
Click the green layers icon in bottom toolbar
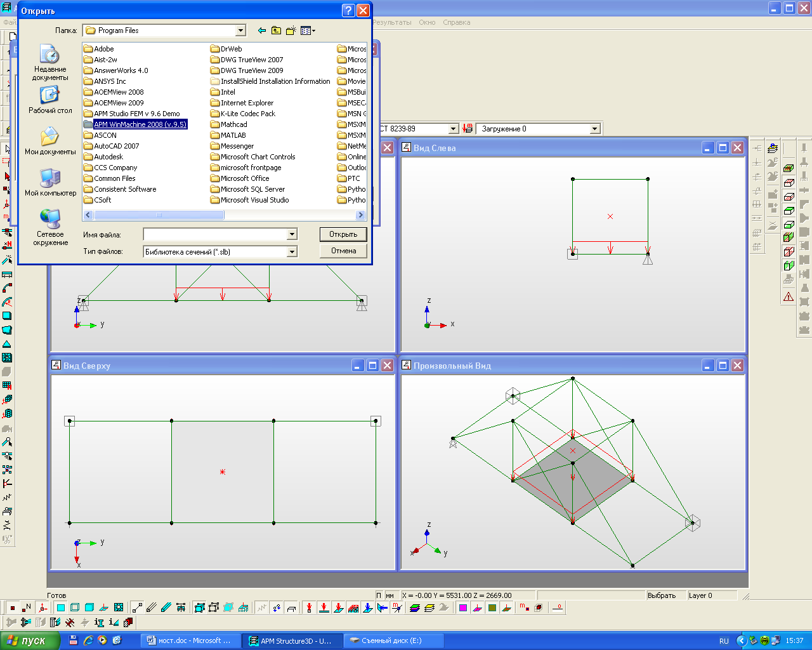(x=415, y=608)
